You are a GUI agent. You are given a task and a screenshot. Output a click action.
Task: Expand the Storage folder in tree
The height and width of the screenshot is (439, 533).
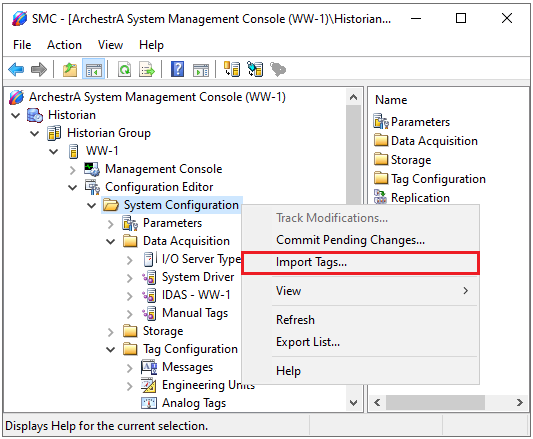coord(110,332)
